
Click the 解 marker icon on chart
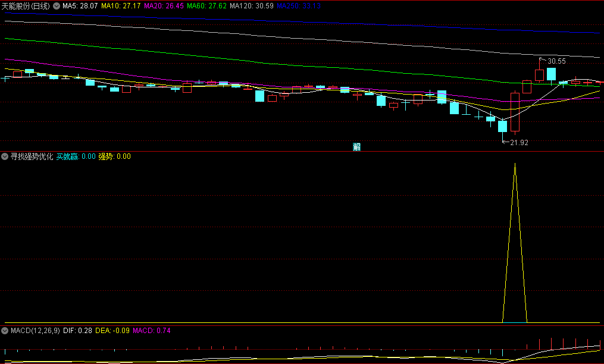(356, 147)
